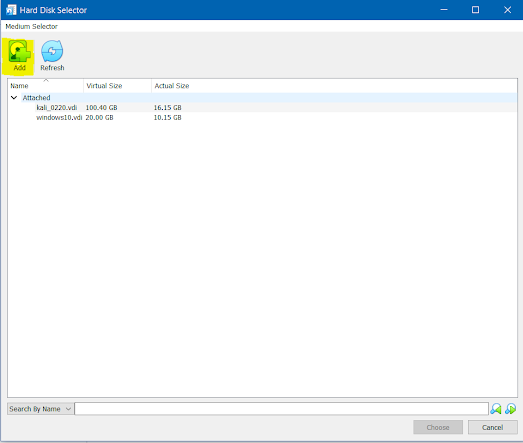
Task: Click into the search text field
Action: 282,409
